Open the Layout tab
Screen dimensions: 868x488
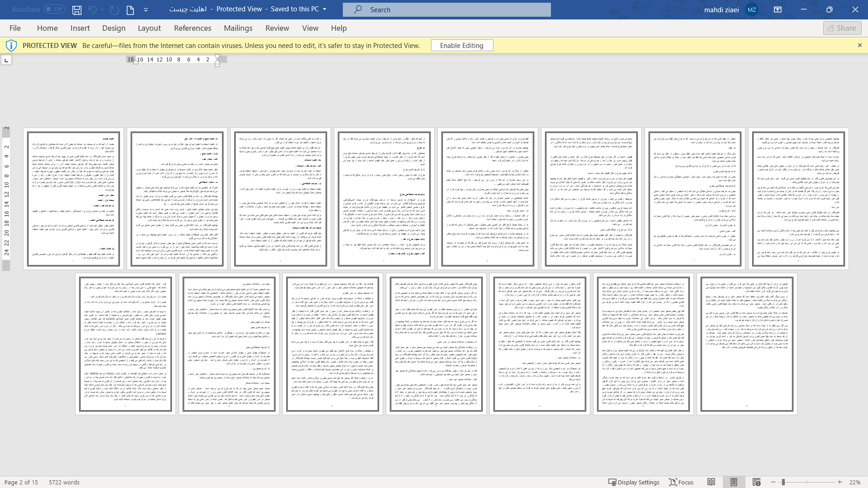pyautogui.click(x=149, y=28)
